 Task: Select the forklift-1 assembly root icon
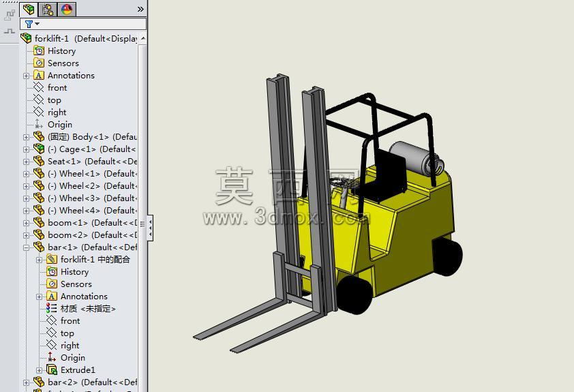27,38
